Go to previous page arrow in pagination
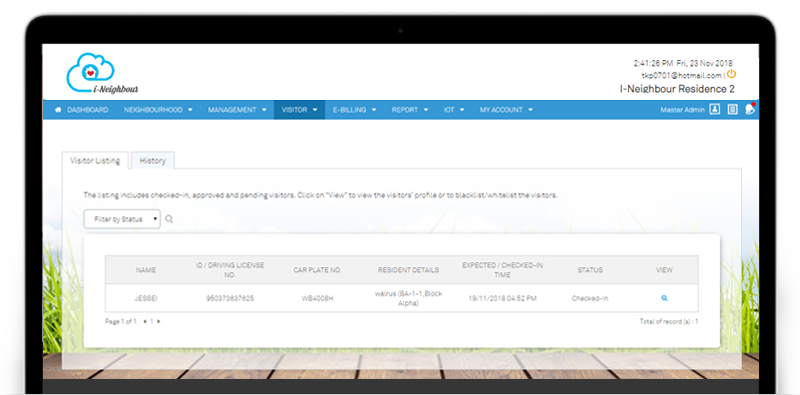Screen dimensions: 800x395 tap(145, 322)
